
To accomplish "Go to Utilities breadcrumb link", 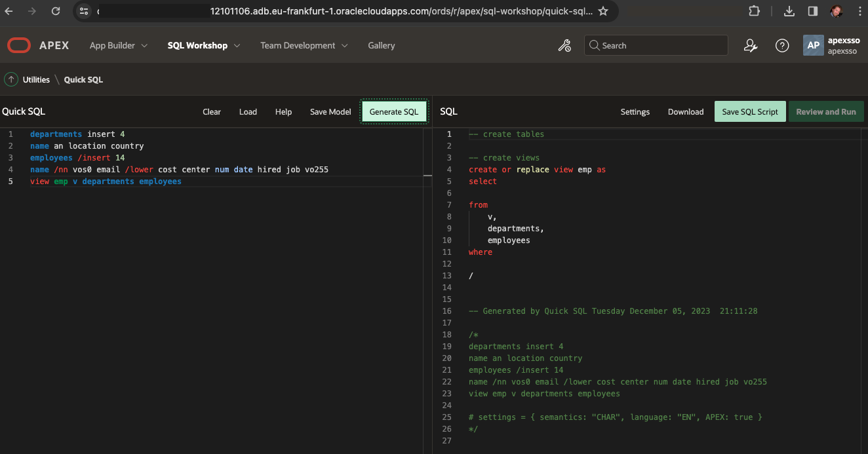I will (36, 79).
